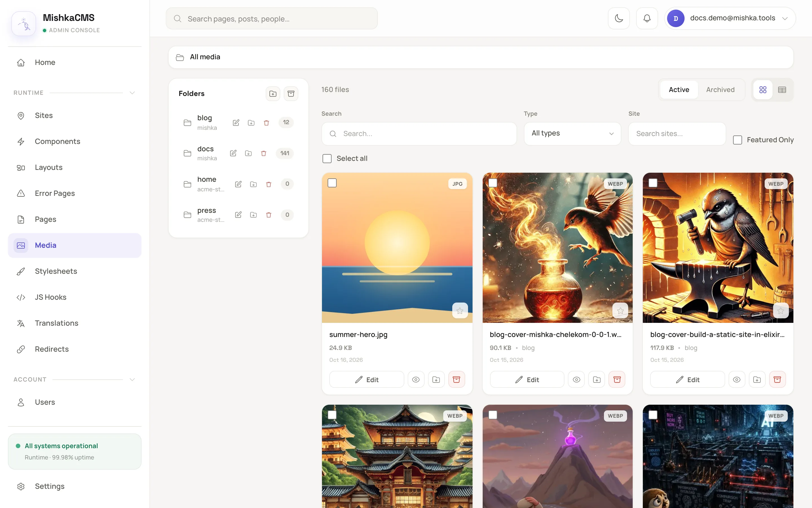
Task: Move the home folder icon
Action: click(x=253, y=184)
